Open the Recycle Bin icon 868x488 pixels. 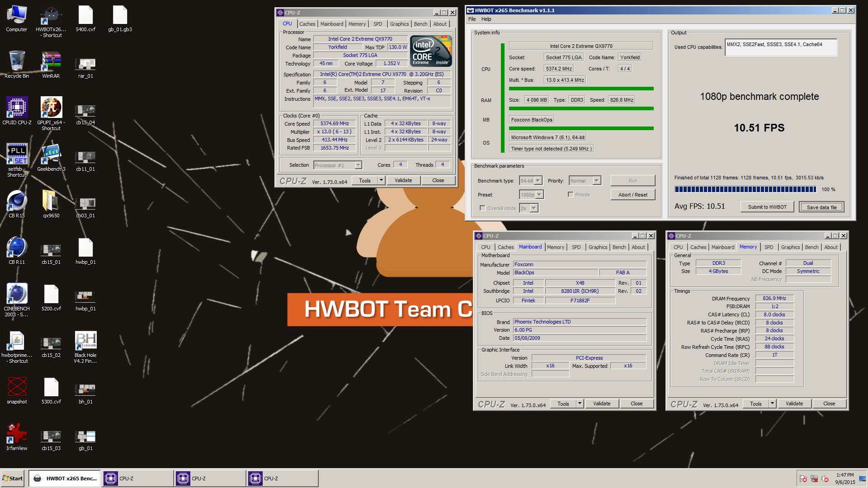[x=17, y=65]
